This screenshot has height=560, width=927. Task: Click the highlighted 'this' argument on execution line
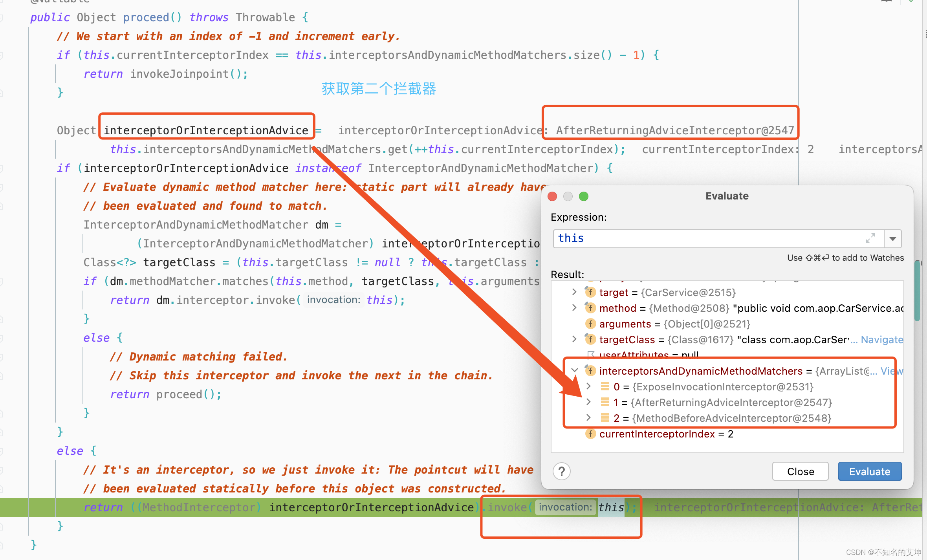pos(611,507)
